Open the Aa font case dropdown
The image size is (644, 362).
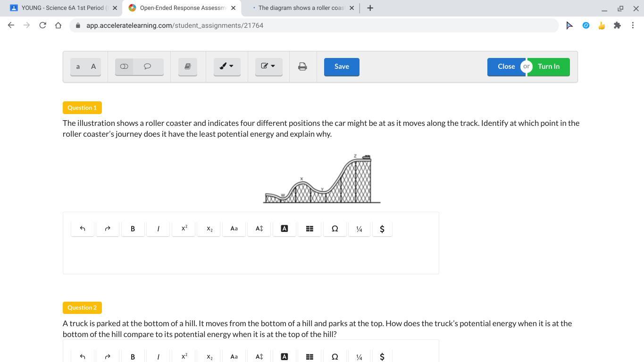[234, 229]
